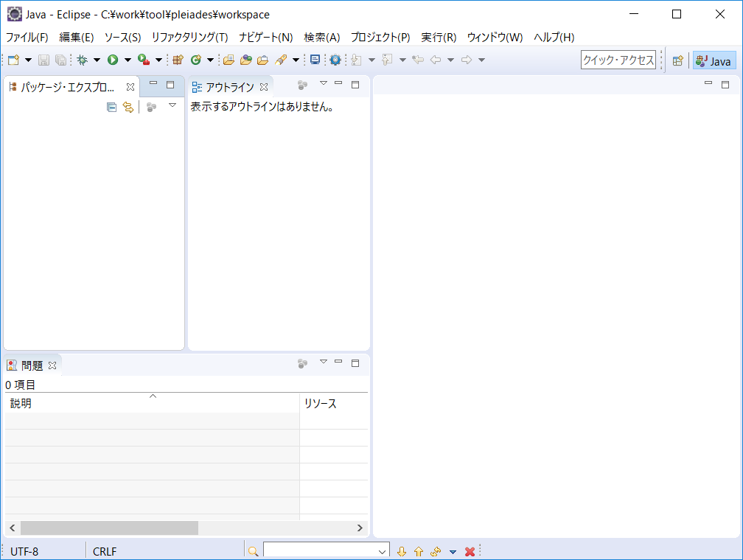The width and height of the screenshot is (743, 560).
Task: Click the Link with Editor icon in Package Explorer
Action: (128, 106)
